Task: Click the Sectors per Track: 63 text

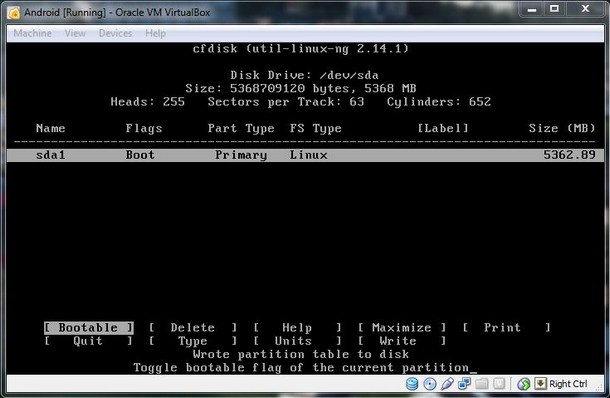Action: [286, 102]
